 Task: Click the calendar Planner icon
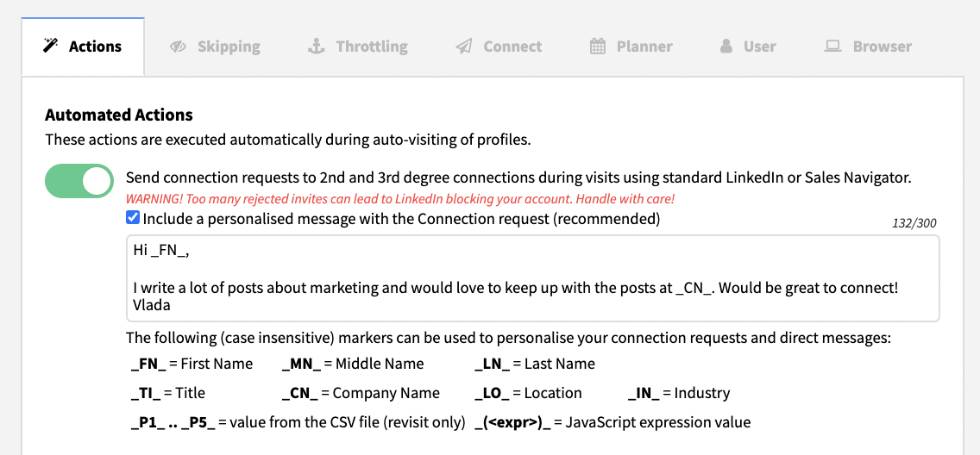coord(598,47)
